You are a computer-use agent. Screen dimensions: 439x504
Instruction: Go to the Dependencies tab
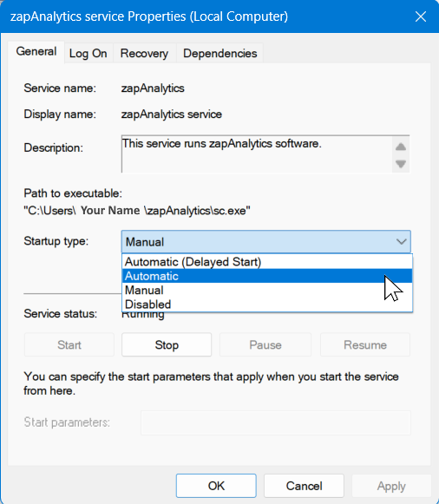219,54
